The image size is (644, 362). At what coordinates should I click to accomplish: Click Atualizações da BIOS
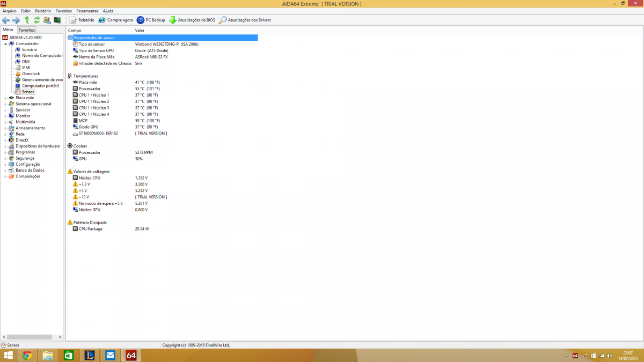(192, 20)
